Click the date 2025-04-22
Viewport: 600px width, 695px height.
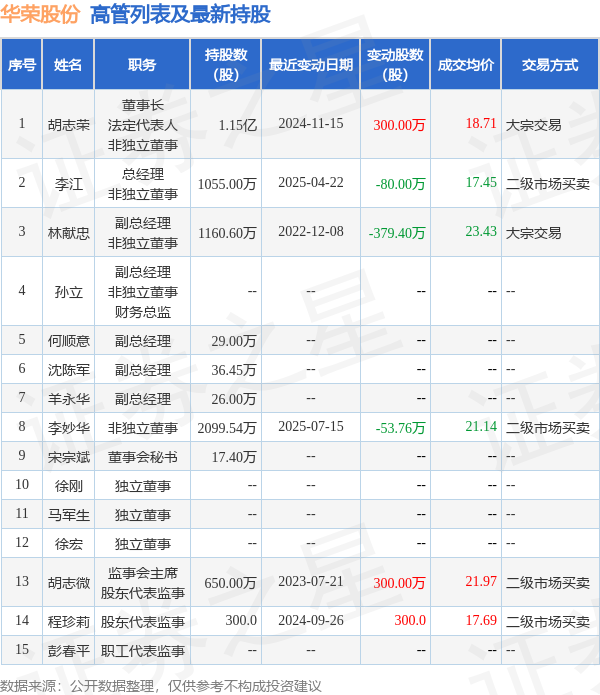(311, 182)
